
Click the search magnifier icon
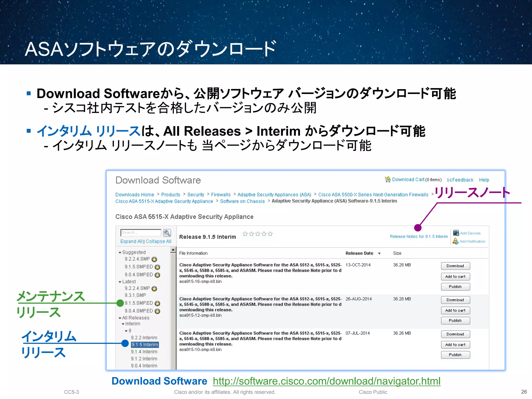point(167,233)
